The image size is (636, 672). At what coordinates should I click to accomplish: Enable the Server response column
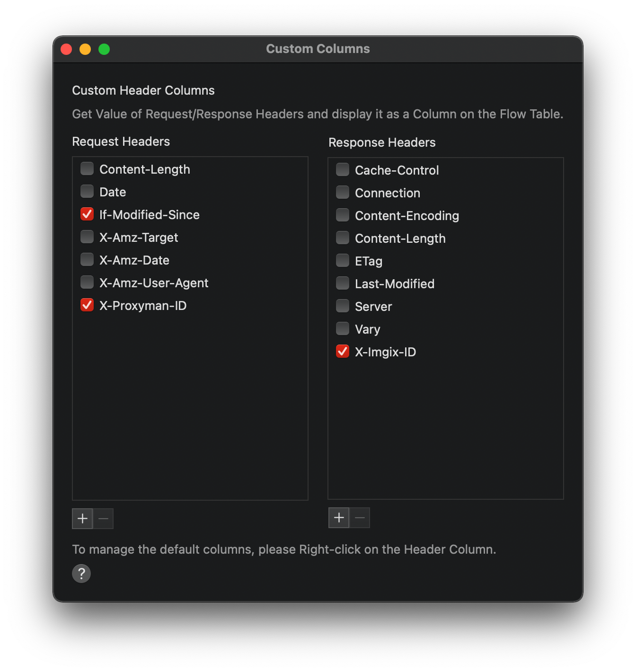coord(342,306)
